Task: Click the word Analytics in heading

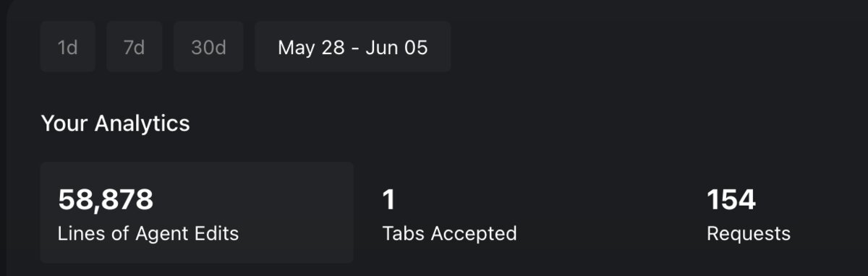Action: coord(142,124)
